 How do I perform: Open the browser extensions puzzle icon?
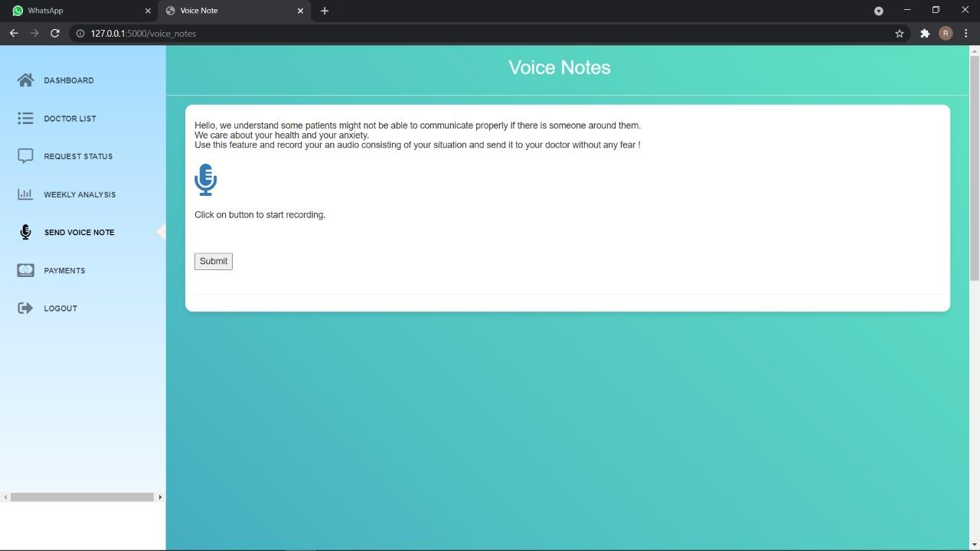pyautogui.click(x=925, y=34)
